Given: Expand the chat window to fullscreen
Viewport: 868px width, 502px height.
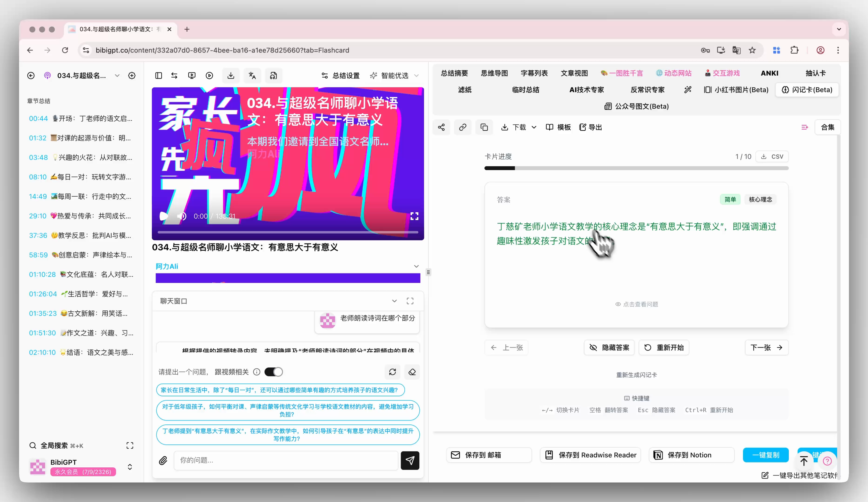Looking at the screenshot, I should (x=410, y=301).
